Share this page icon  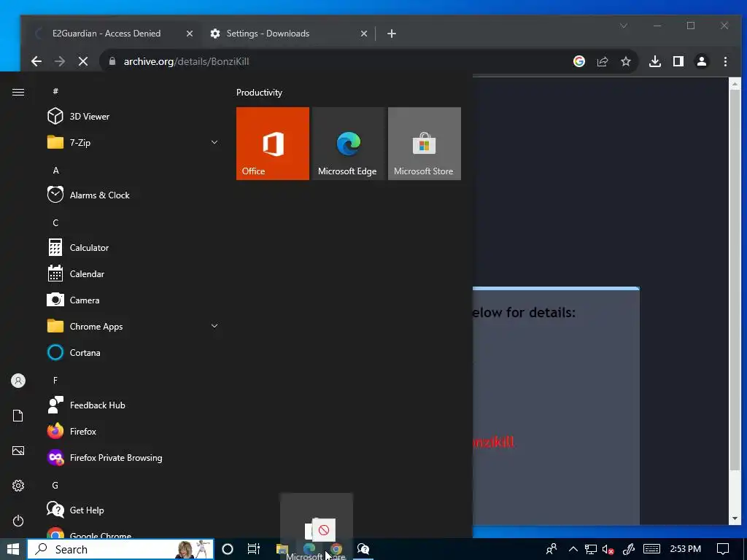tap(603, 61)
